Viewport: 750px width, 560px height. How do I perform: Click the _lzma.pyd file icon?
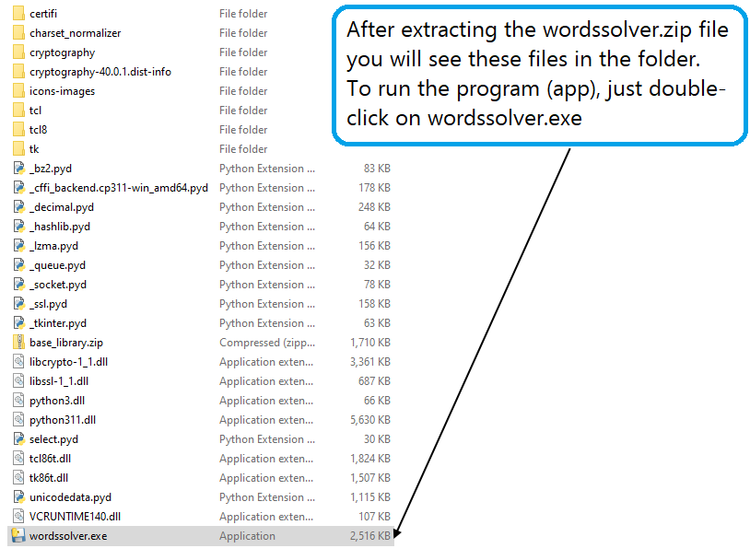pyautogui.click(x=18, y=246)
